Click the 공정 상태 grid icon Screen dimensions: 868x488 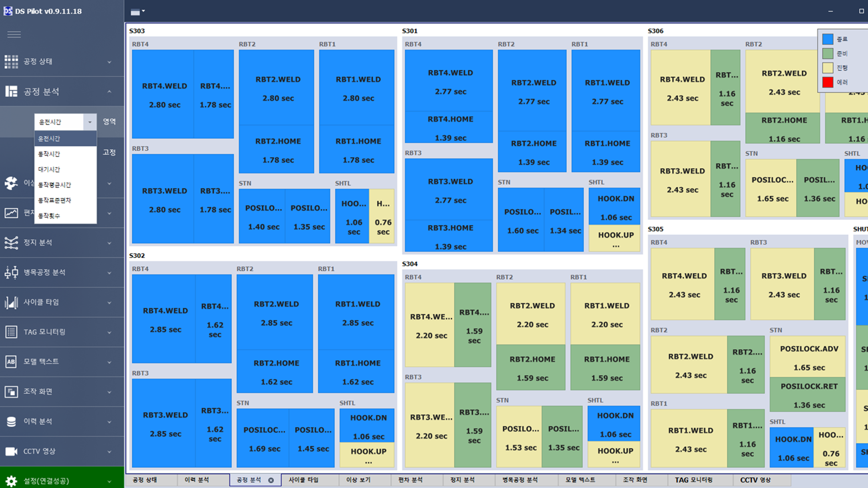(x=11, y=62)
